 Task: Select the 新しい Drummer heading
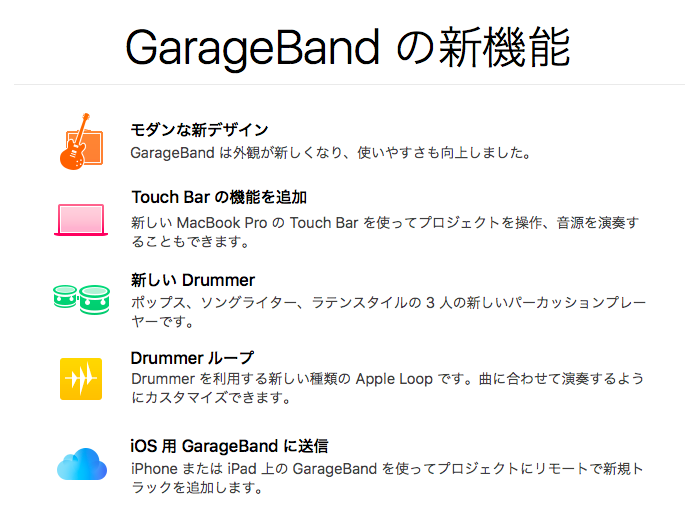coord(193,280)
